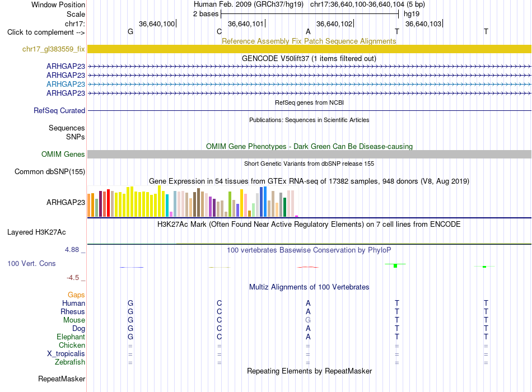Screen dimensions: 532x392
Task: Select the Chicken species label
Action: click(72, 346)
